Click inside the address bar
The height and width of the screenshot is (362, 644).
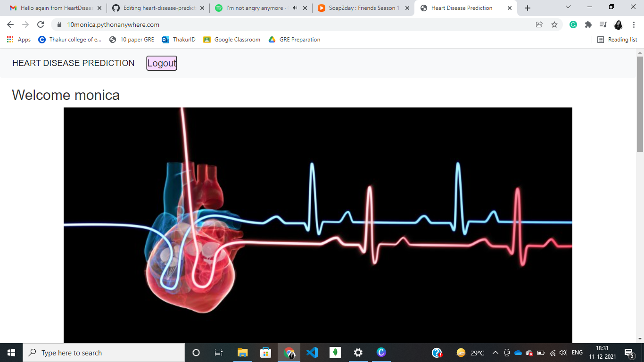141,24
